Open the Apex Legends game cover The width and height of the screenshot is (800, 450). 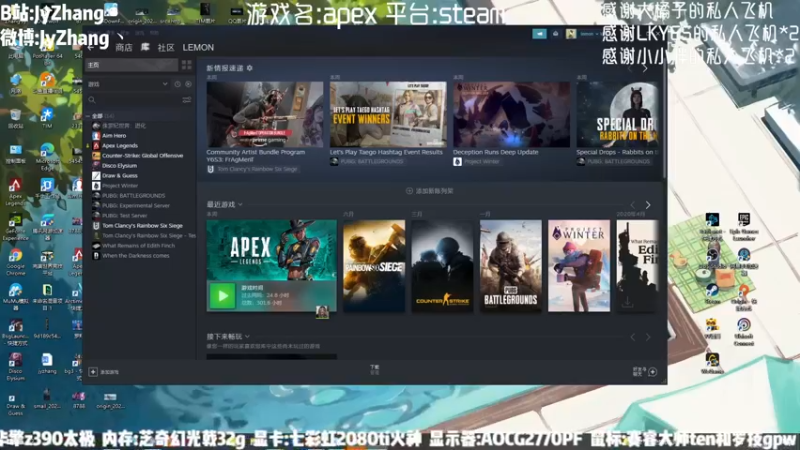tap(271, 250)
